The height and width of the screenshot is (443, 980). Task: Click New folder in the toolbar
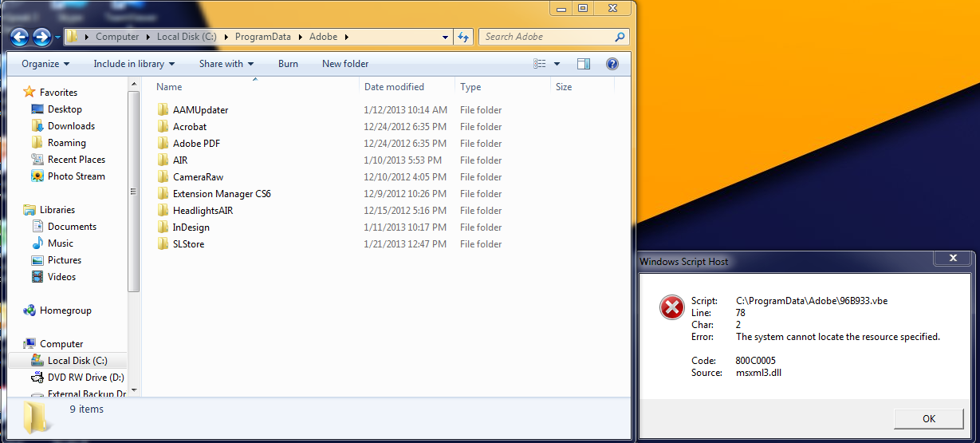(x=345, y=64)
